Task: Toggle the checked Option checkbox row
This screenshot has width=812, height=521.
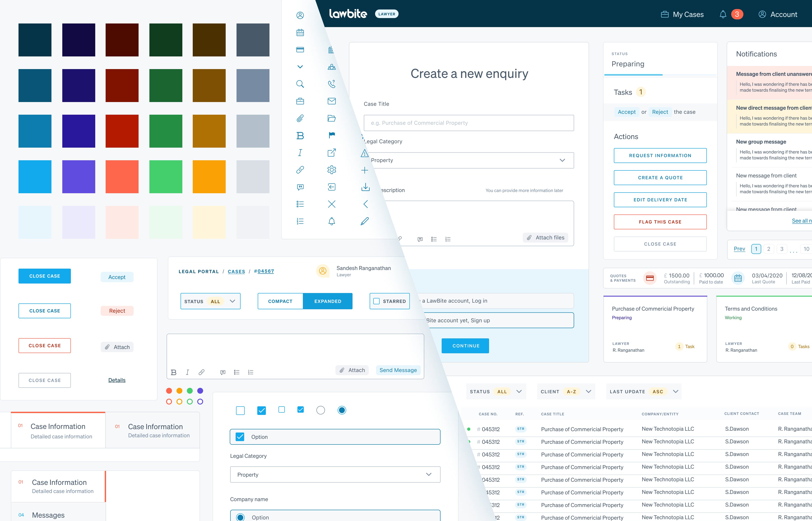Action: [x=240, y=437]
